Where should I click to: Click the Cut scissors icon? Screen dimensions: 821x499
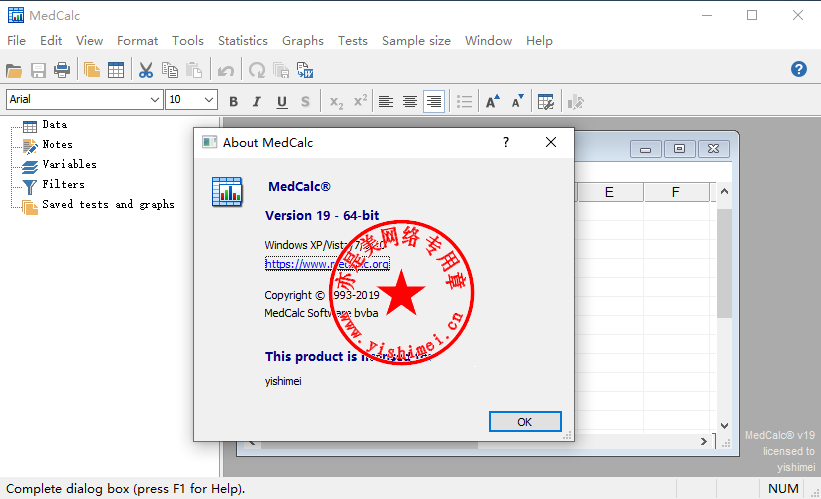[x=146, y=70]
